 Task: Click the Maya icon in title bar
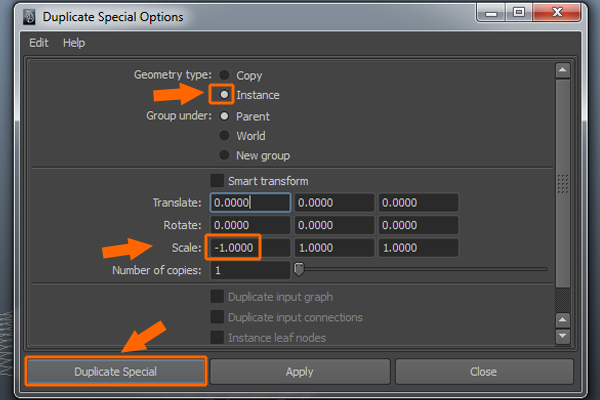tap(29, 17)
